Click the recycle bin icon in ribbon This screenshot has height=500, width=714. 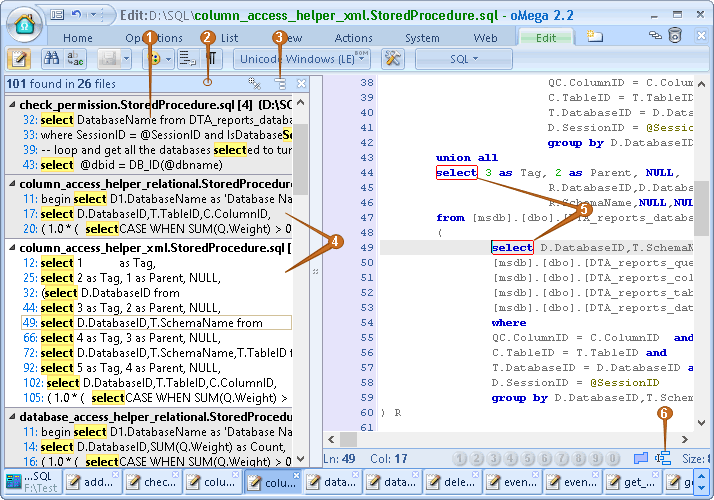675,35
